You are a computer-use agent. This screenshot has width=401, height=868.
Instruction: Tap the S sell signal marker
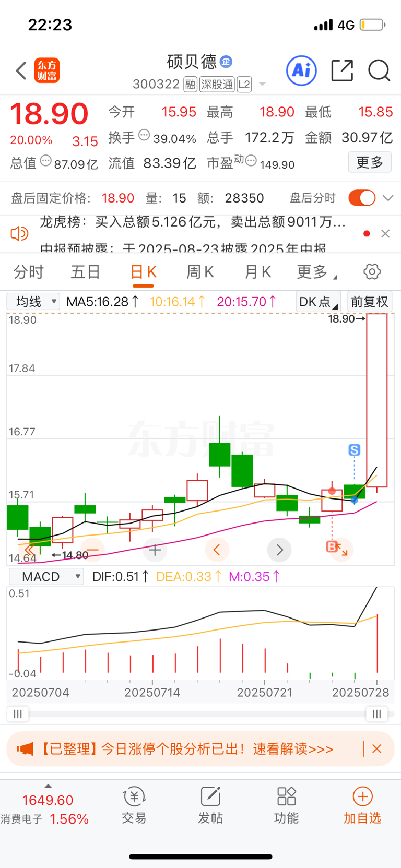pos(355,450)
